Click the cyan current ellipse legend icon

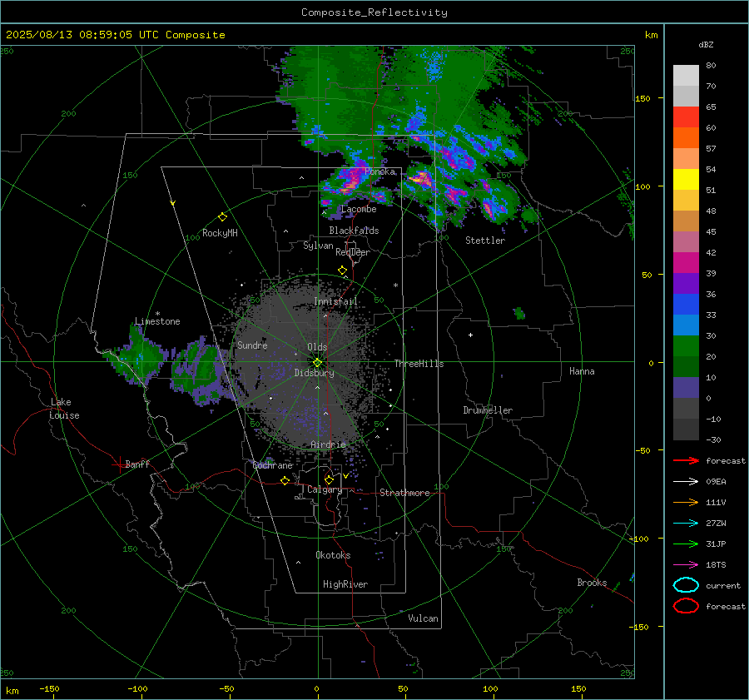coord(686,585)
